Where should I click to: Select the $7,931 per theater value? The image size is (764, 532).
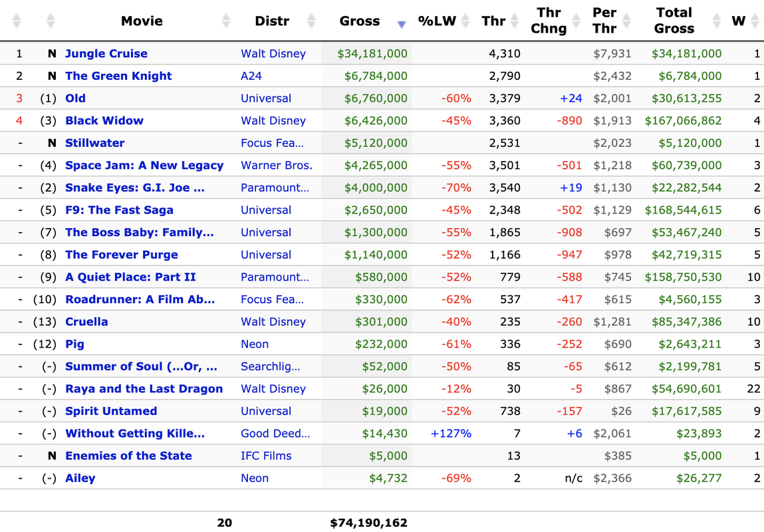pos(612,54)
